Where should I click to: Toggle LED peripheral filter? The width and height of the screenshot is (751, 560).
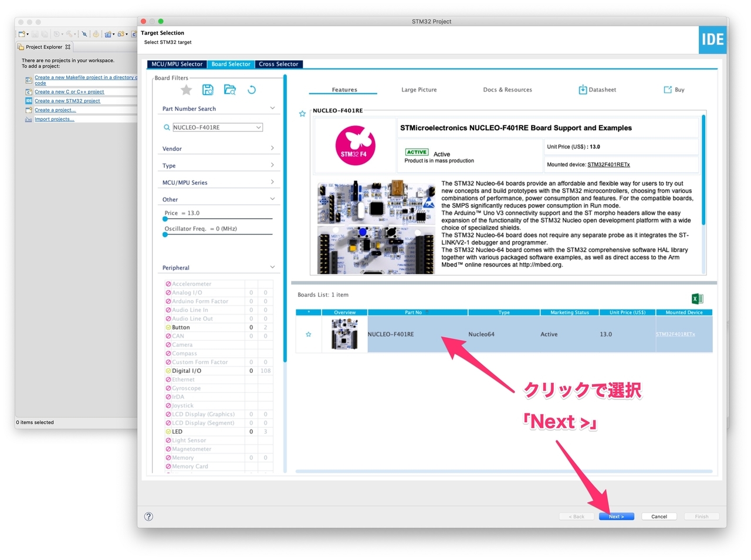point(168,432)
